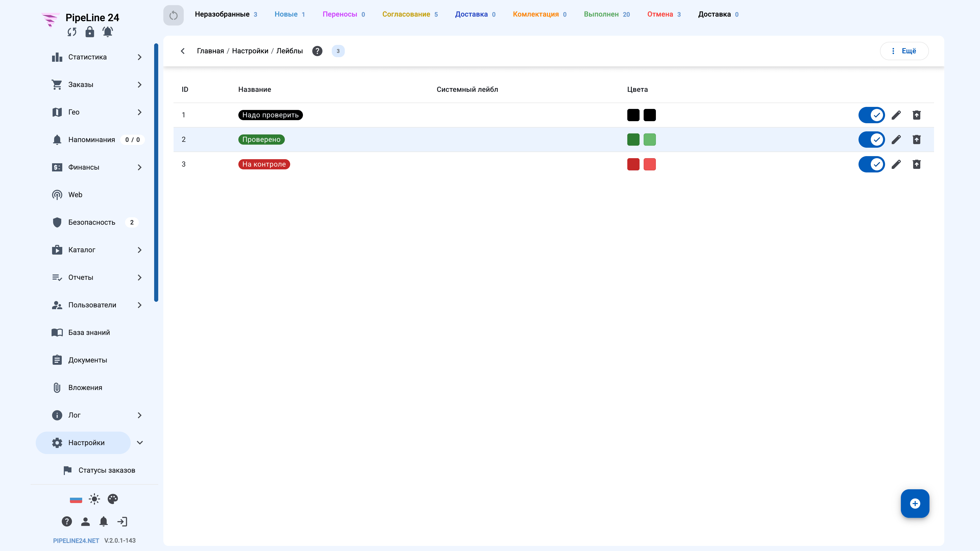The image size is (980, 551).
Task: Expand the Пользователи menu chevron
Action: 140,305
